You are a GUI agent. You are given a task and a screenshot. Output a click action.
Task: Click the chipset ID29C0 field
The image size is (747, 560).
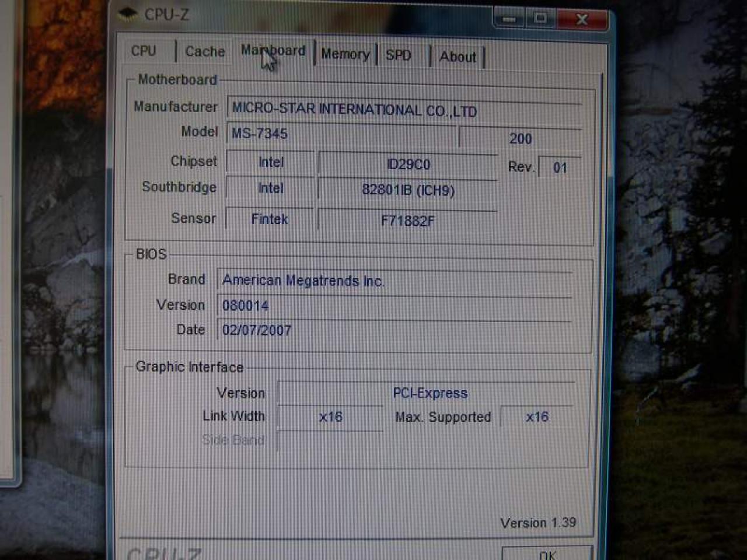click(408, 164)
